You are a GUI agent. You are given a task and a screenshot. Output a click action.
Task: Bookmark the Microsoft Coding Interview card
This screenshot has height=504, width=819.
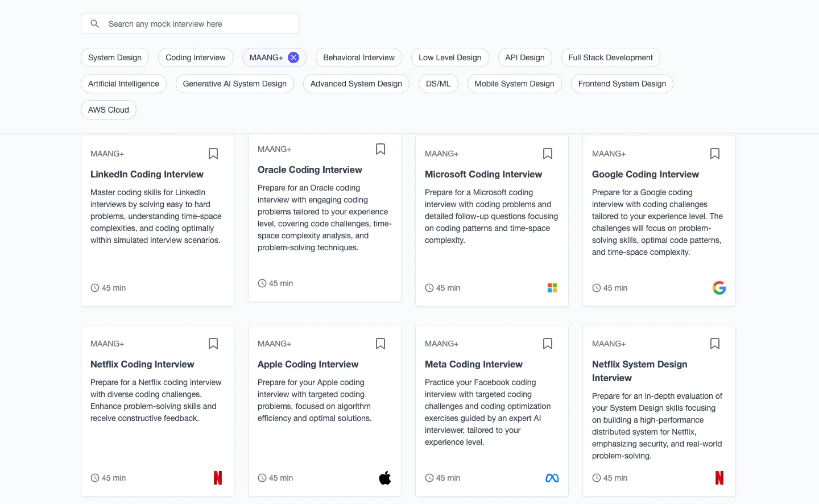coord(548,154)
